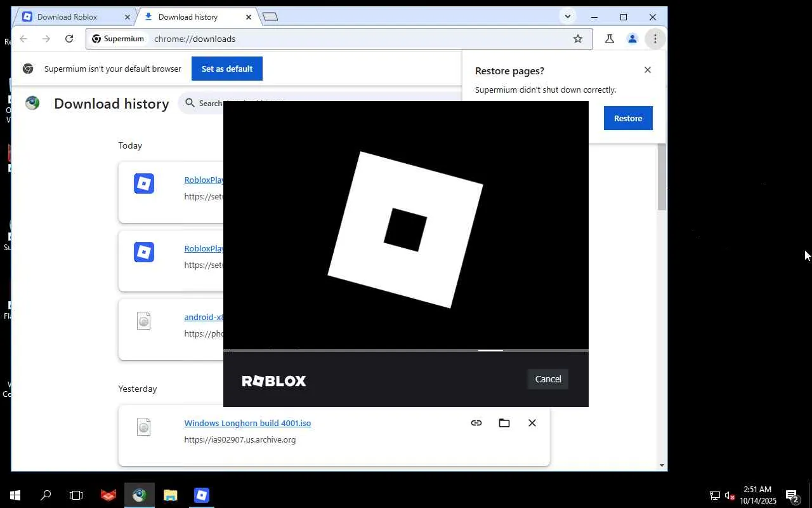Click the Set as default button
This screenshot has width=812, height=508.
click(x=227, y=69)
